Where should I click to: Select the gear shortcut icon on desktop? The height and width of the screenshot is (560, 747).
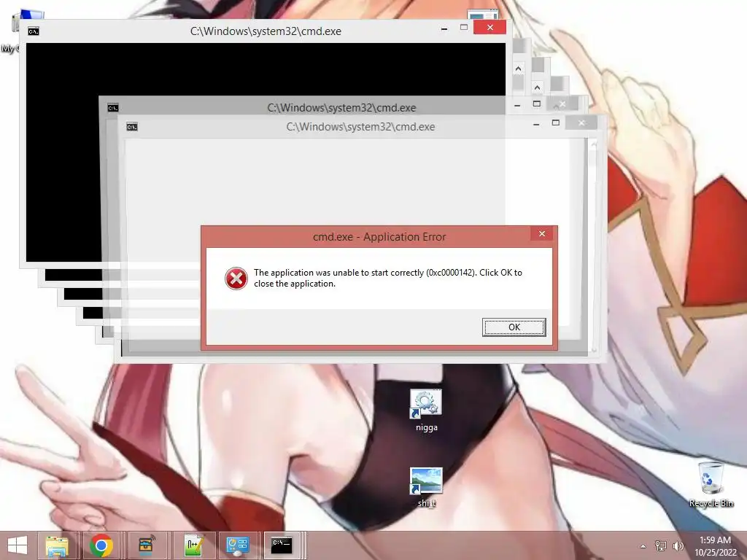[426, 410]
